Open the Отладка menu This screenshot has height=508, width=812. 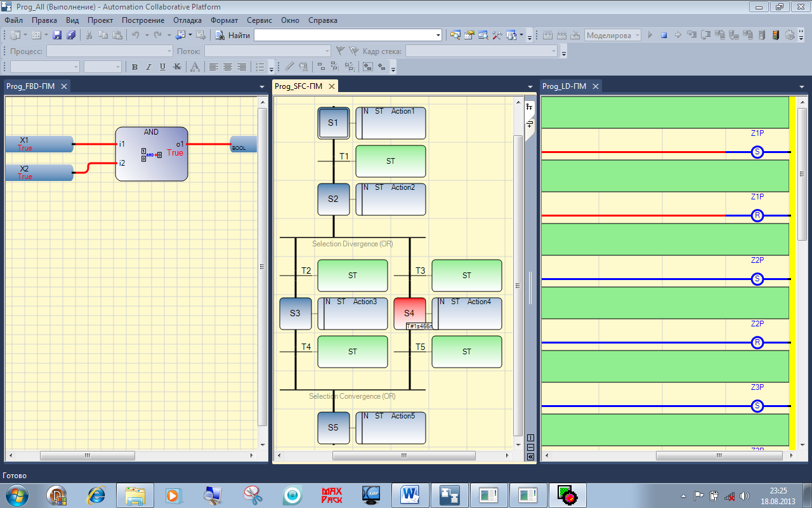point(187,20)
